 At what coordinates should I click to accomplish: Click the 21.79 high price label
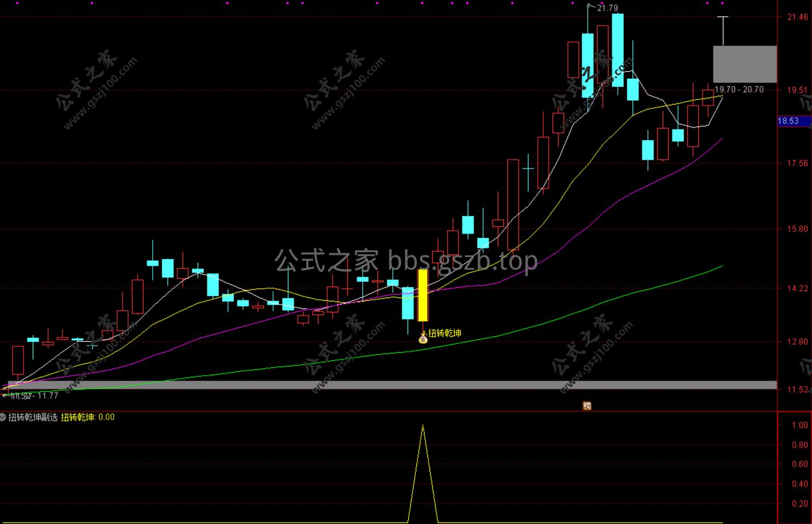[x=607, y=8]
